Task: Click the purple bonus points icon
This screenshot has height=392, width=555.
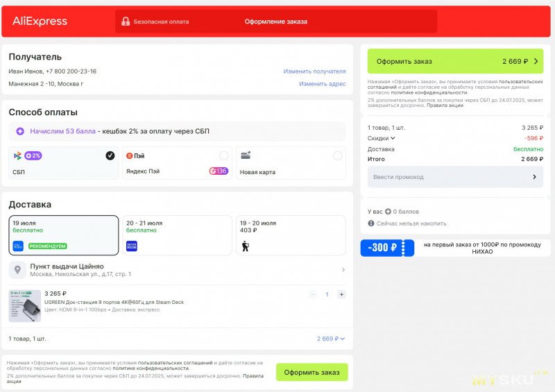Action: [x=20, y=131]
